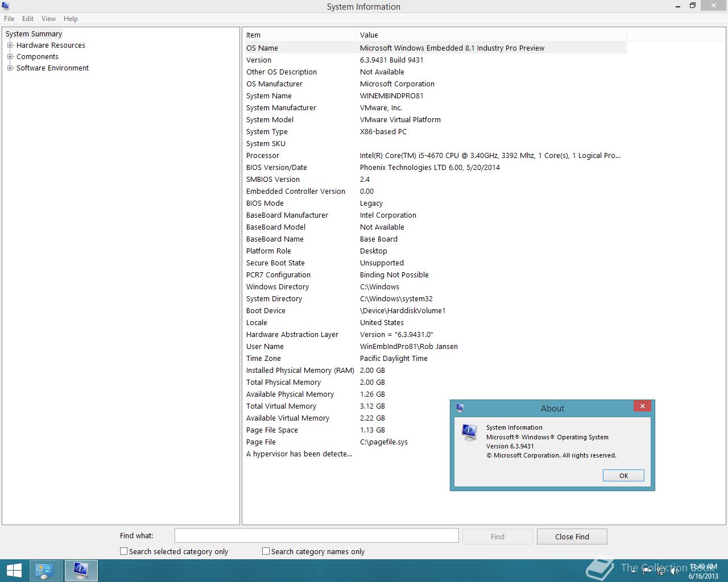The image size is (728, 582).
Task: Close the About dialog
Action: [642, 406]
